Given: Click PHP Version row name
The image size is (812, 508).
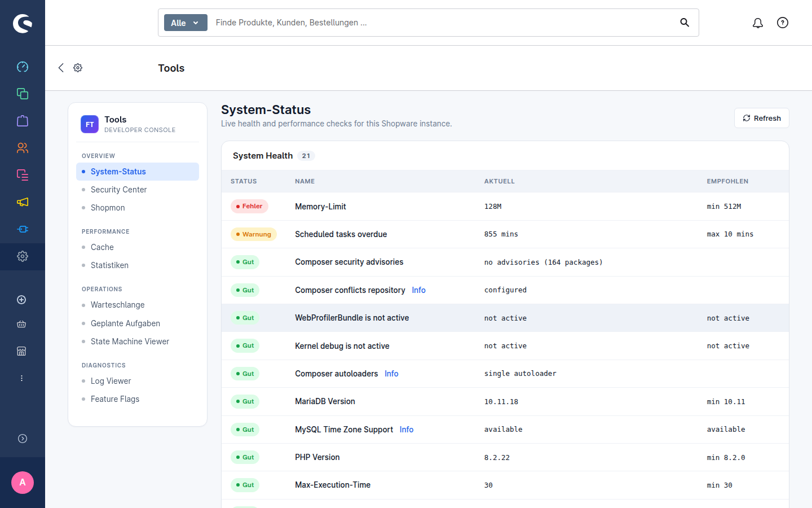Looking at the screenshot, I should point(317,457).
